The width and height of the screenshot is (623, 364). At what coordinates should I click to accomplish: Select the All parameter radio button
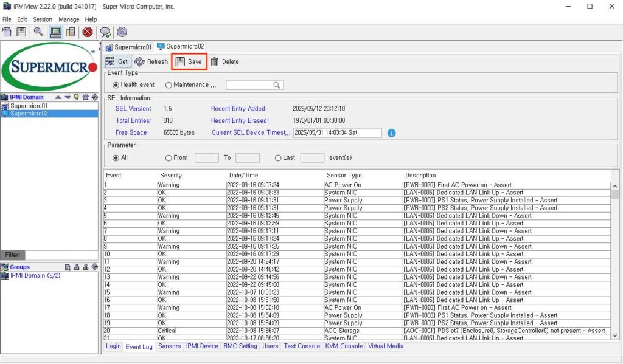click(116, 158)
